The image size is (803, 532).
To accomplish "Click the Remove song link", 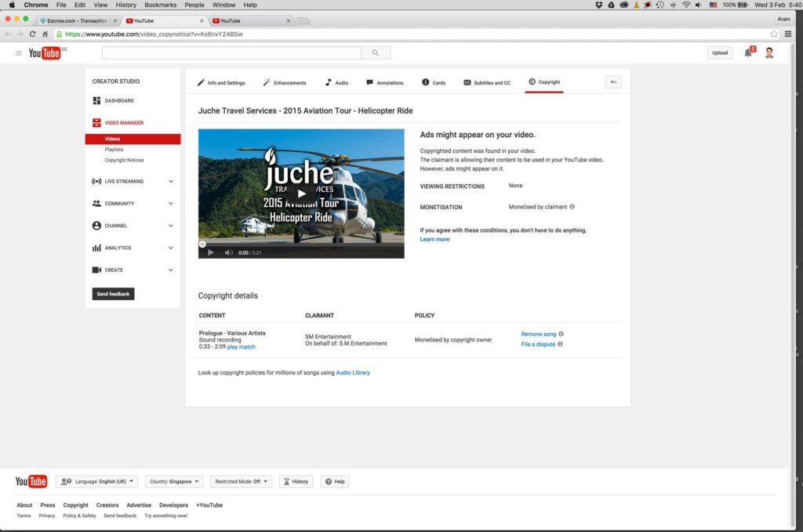I will point(538,334).
